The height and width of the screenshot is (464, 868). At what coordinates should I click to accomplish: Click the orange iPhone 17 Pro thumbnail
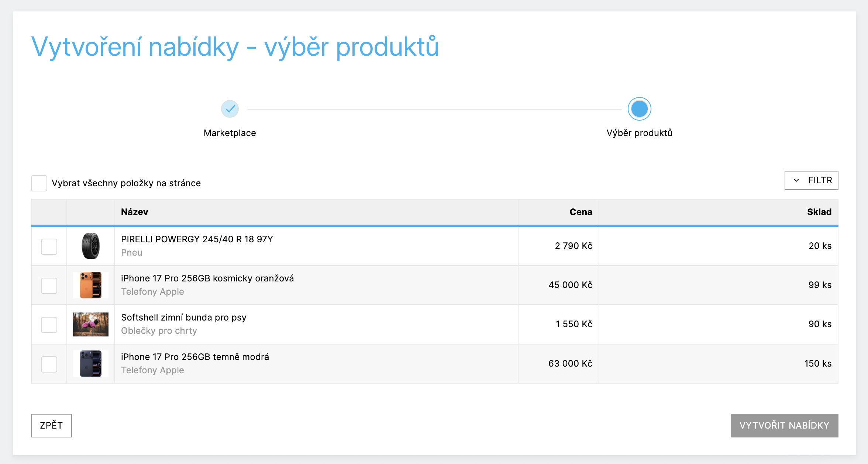90,285
